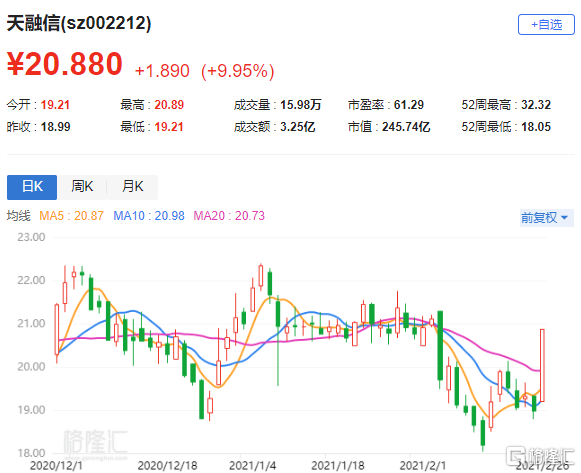
Task: Click the 成交额 value 3.25亿
Action: tap(298, 127)
